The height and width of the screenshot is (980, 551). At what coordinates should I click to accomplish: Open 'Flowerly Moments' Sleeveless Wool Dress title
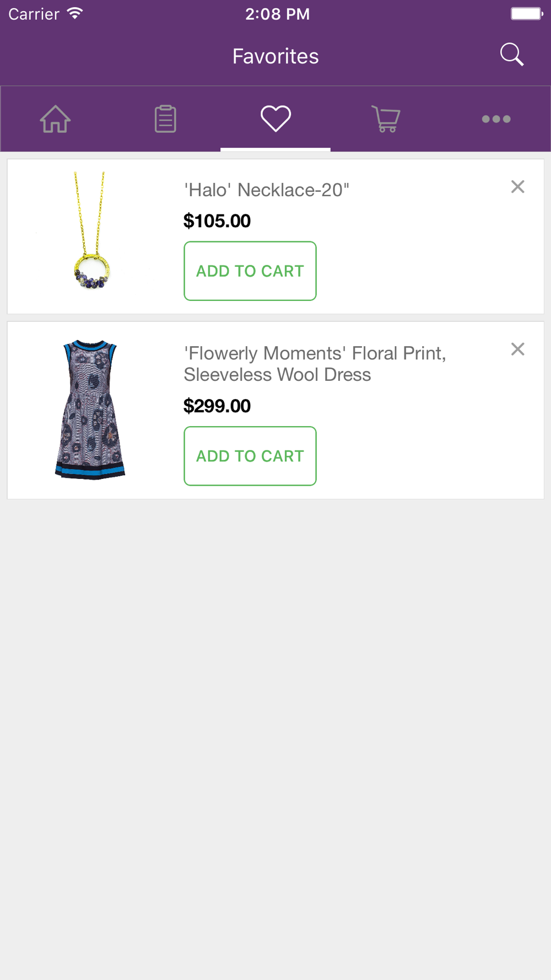315,364
